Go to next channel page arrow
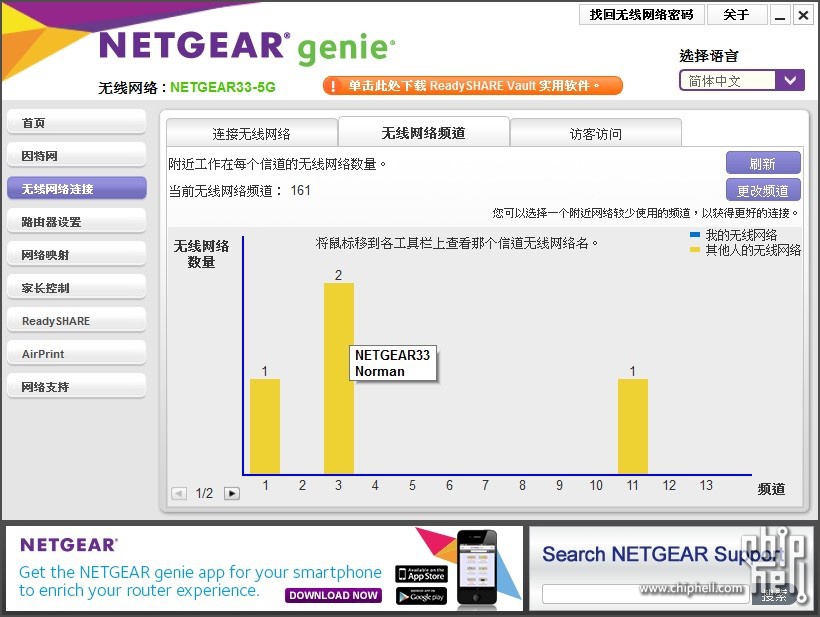 point(232,493)
